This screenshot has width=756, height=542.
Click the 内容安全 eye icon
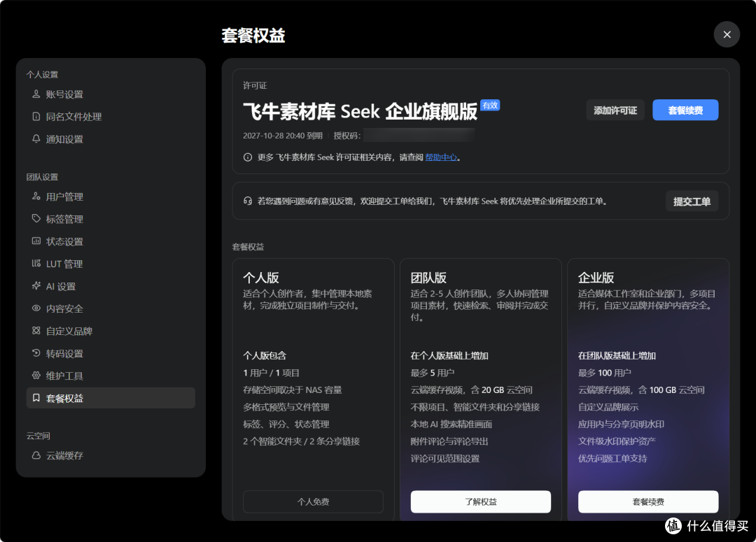(x=36, y=308)
